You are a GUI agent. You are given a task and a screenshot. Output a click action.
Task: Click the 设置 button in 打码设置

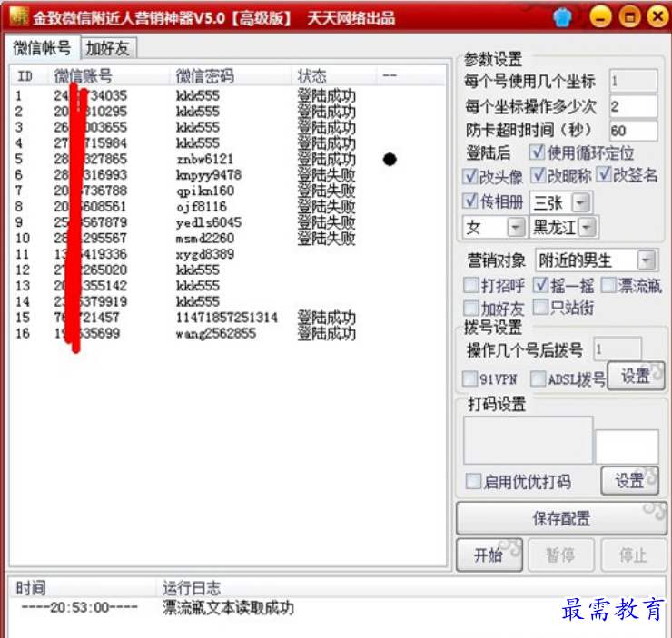pyautogui.click(x=630, y=480)
